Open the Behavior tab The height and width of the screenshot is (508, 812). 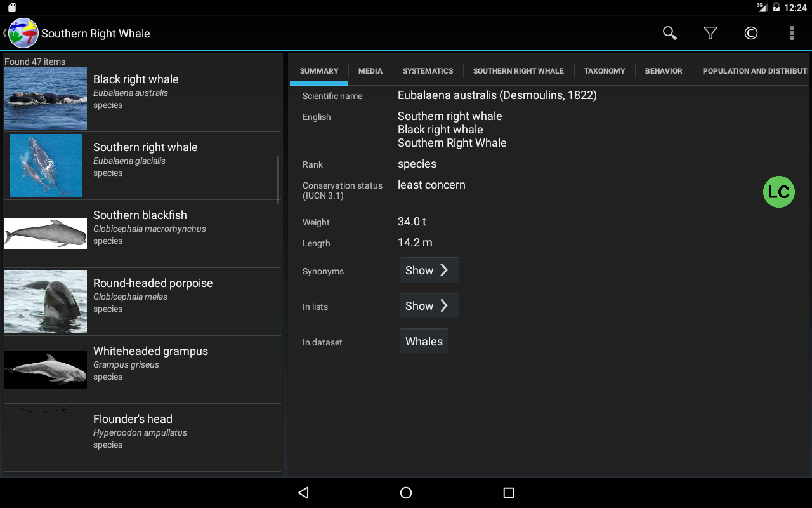[x=664, y=71]
